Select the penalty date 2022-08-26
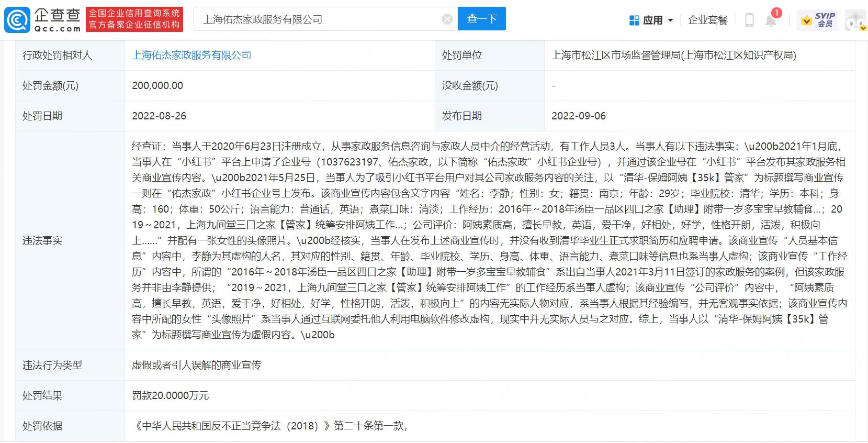This screenshot has width=868, height=443. tap(159, 116)
